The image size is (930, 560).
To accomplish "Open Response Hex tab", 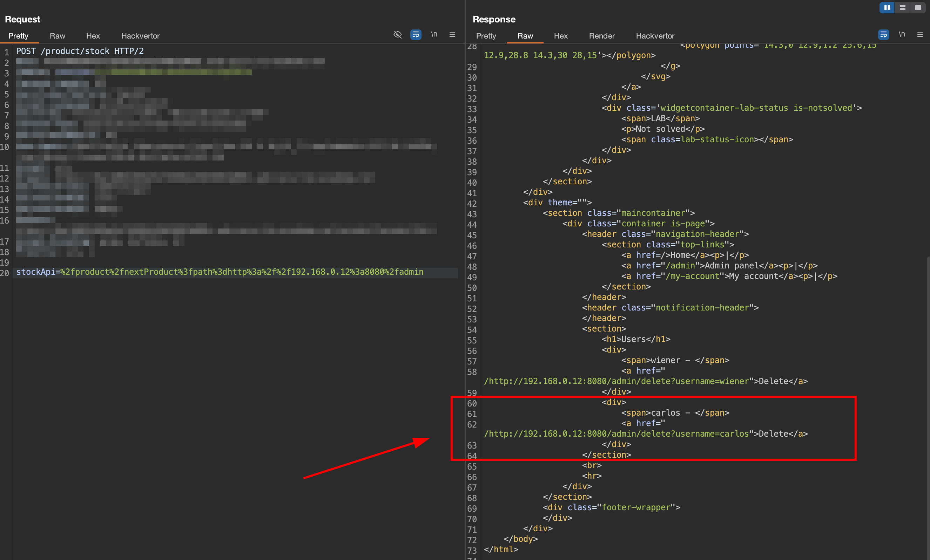I will (560, 36).
